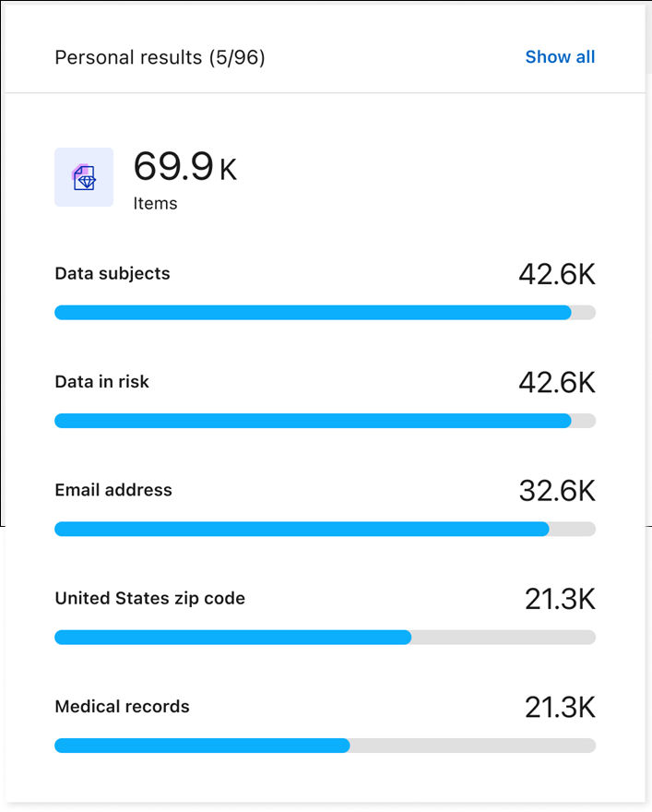Click the Medical records progress bar
Viewport: 652px width, 812px height.
coord(325,746)
